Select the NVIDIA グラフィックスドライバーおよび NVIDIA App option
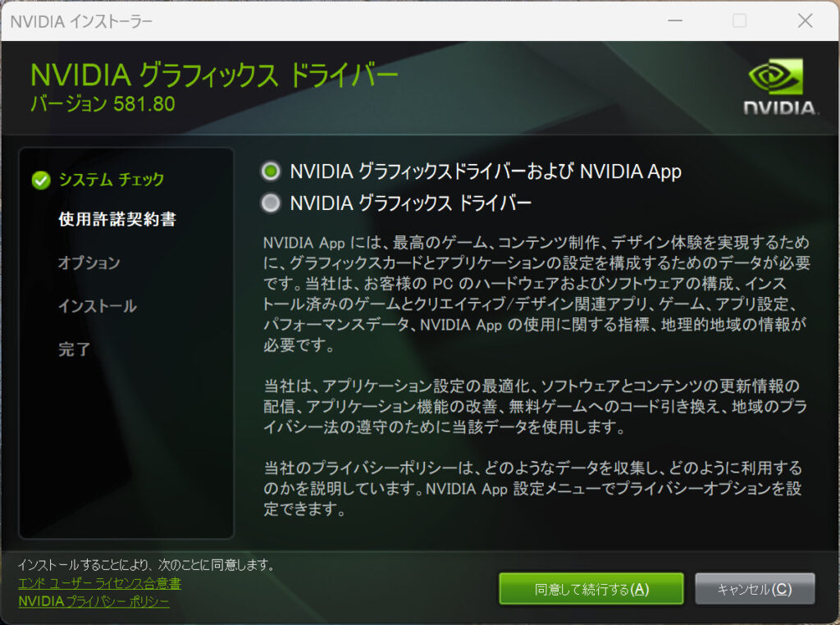Image resolution: width=840 pixels, height=625 pixels. pyautogui.click(x=269, y=171)
